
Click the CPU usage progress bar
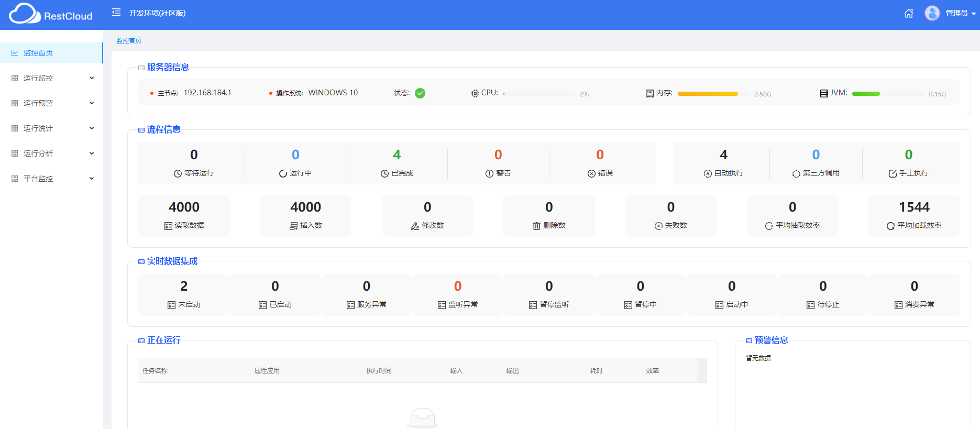point(539,94)
